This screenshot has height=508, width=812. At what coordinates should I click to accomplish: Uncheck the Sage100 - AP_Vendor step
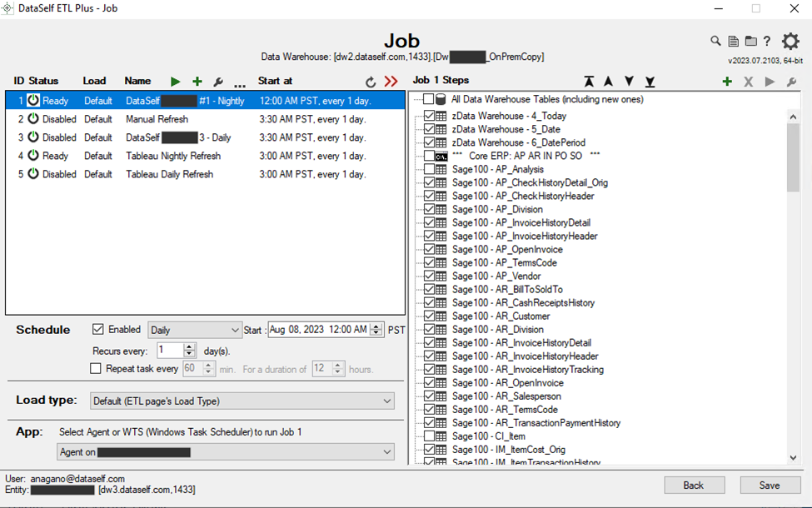429,276
